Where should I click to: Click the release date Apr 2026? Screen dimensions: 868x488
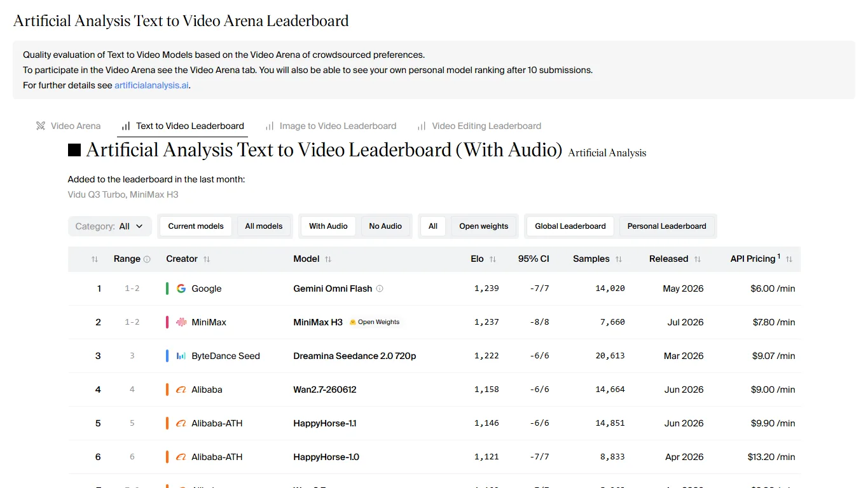[684, 457]
